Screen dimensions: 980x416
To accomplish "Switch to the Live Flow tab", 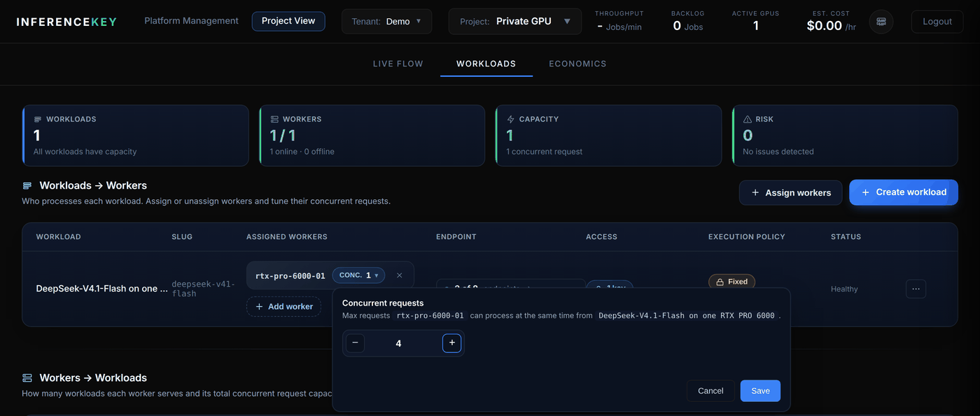I will click(x=398, y=64).
